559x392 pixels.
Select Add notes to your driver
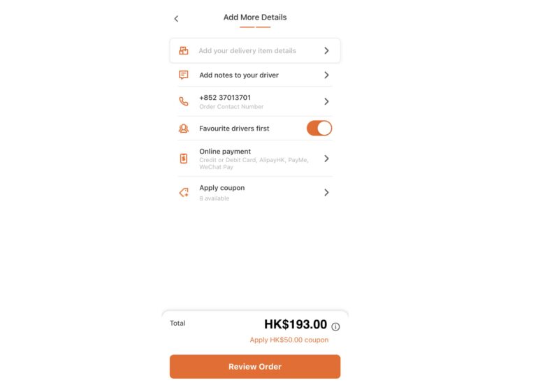[239, 75]
